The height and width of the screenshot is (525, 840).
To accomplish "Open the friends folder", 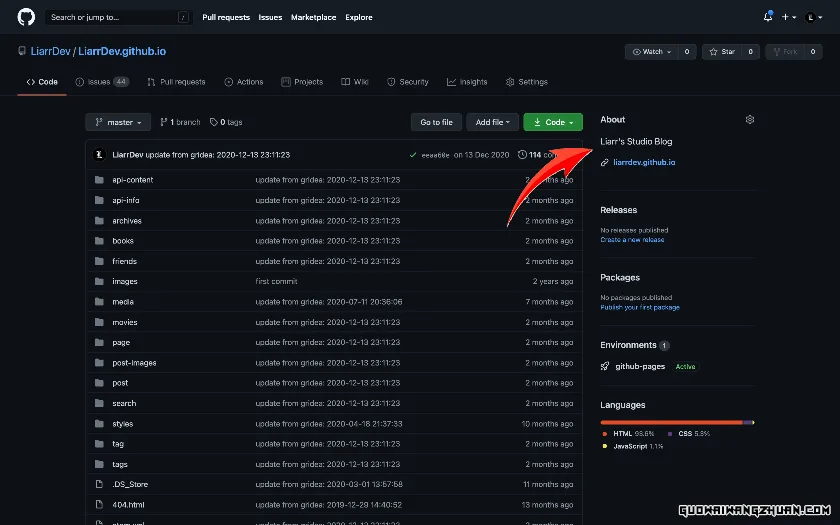I will [x=124, y=261].
